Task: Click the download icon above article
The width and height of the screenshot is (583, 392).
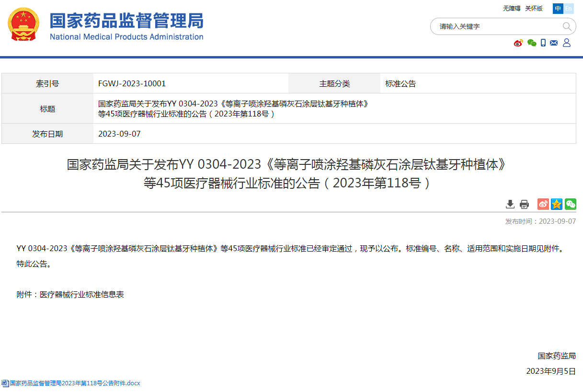Action: [510, 204]
